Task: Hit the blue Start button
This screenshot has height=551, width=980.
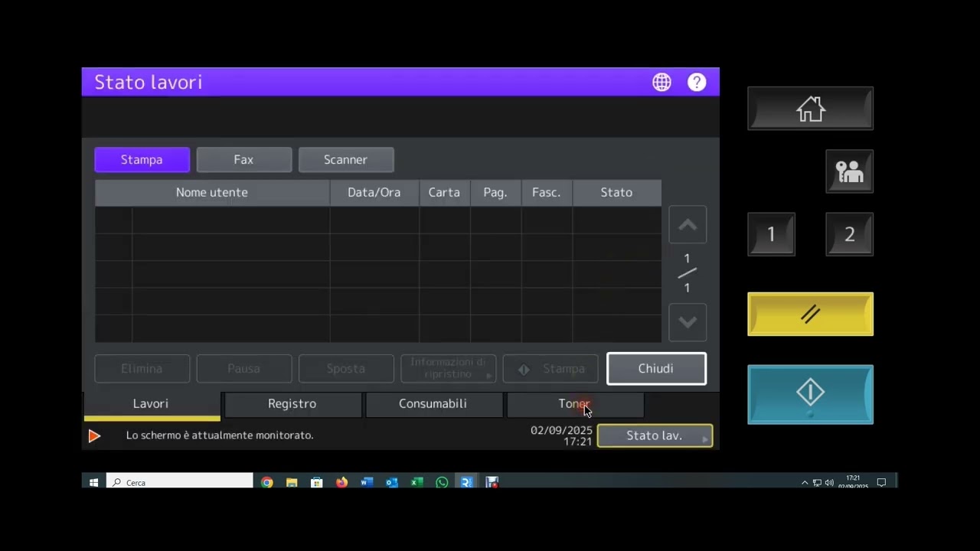Action: (810, 394)
